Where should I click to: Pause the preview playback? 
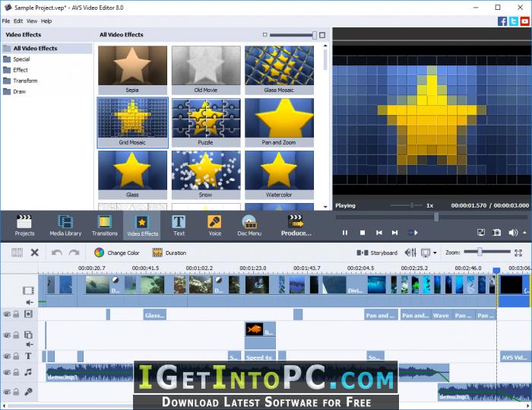(345, 233)
